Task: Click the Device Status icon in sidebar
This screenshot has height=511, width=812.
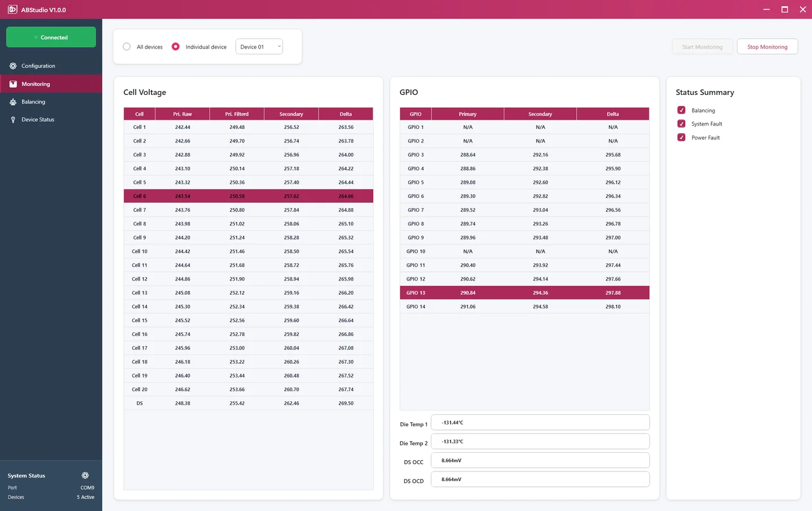Action: 13,120
